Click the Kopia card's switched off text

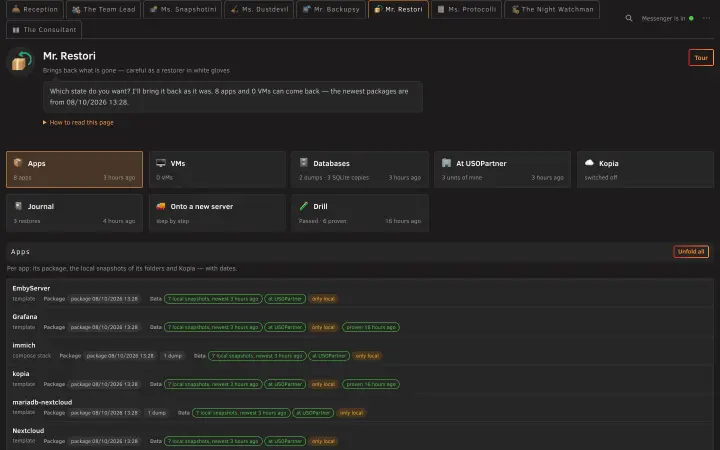tap(601, 178)
